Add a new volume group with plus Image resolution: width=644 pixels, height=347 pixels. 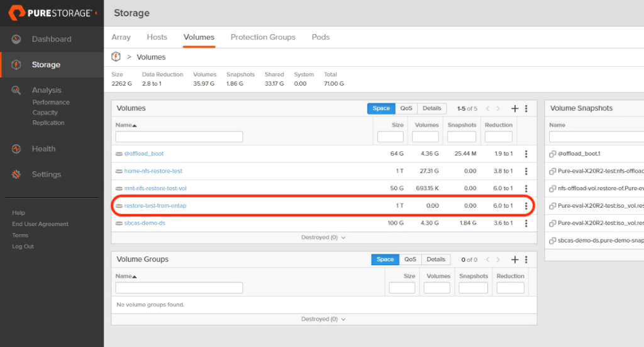[514, 260]
